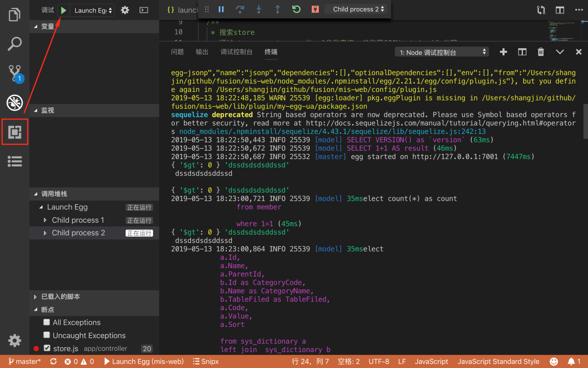This screenshot has height=368, width=588.
Task: Expand the 已载入的脚本 section
Action: point(60,297)
